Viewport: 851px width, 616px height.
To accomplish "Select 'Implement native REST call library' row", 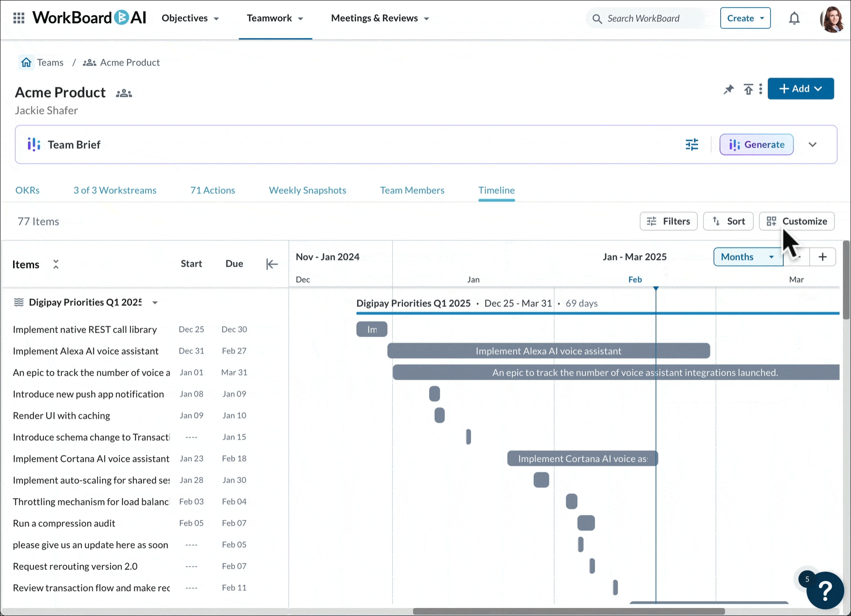I will tap(144, 330).
